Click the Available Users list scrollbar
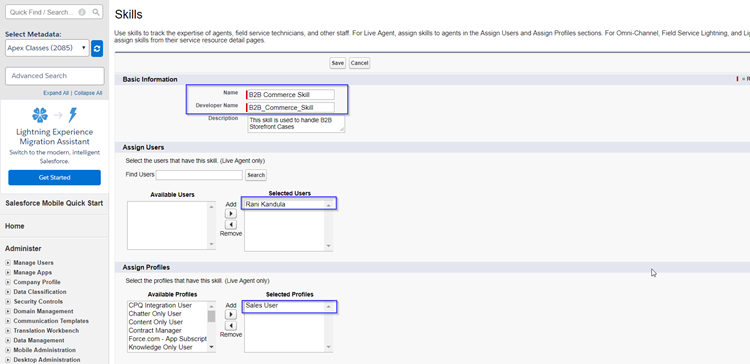 coord(211,225)
